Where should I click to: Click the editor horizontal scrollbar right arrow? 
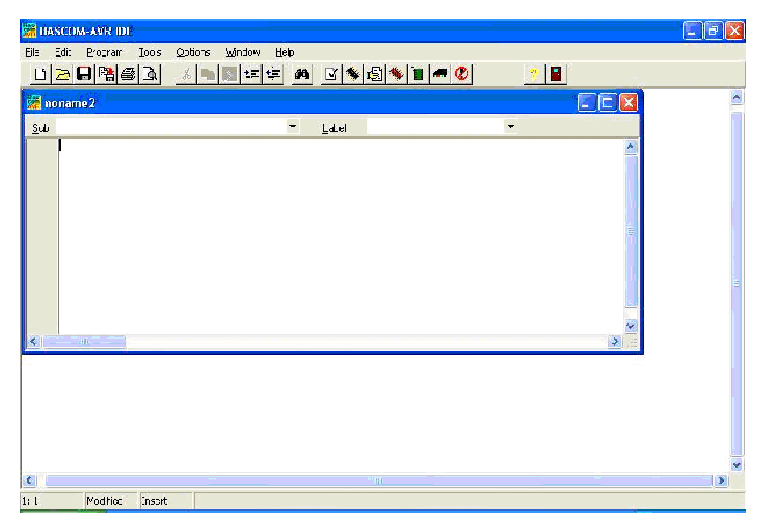[x=615, y=342]
